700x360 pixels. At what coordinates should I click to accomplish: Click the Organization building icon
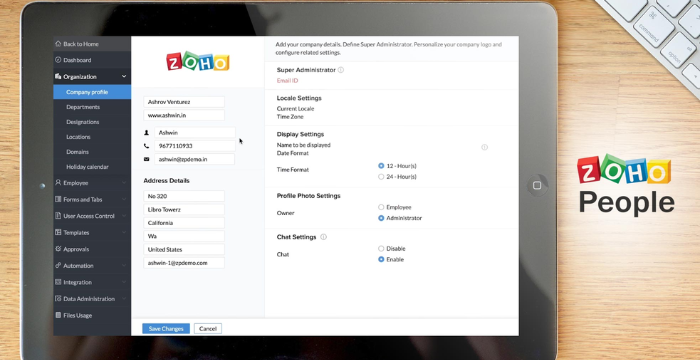[58, 76]
